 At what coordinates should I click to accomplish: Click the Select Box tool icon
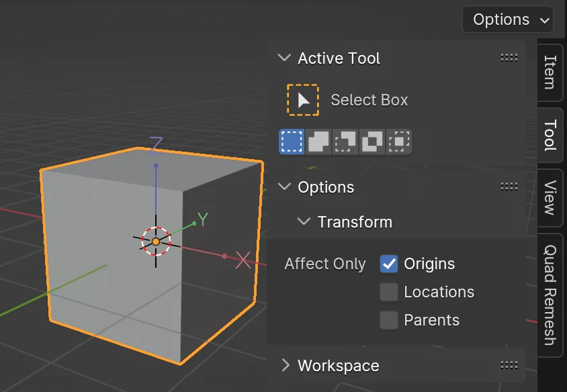pyautogui.click(x=303, y=100)
